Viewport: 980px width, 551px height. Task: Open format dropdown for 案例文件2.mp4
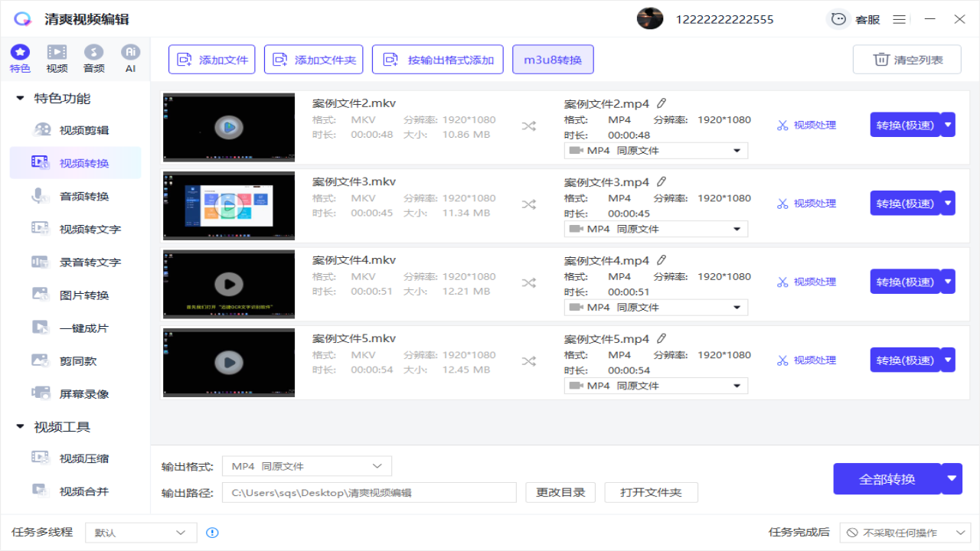[656, 151]
